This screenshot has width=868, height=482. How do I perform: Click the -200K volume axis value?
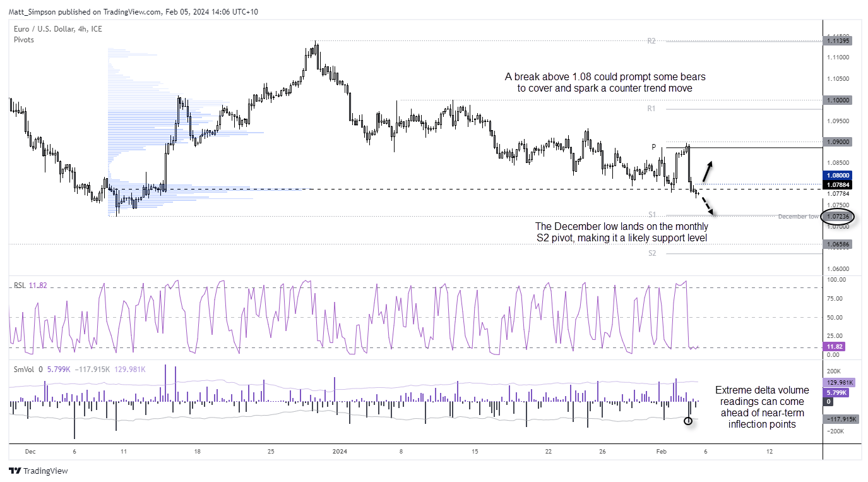point(835,431)
